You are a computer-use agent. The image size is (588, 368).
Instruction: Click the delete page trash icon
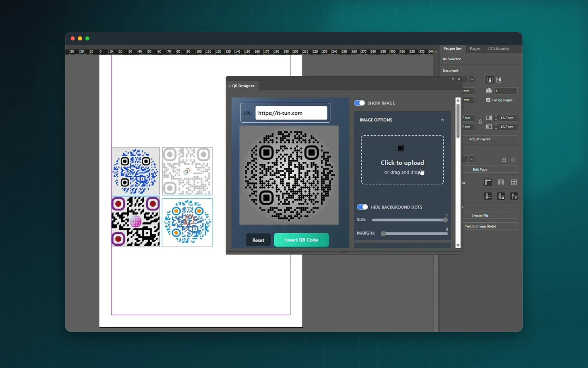[x=513, y=159]
